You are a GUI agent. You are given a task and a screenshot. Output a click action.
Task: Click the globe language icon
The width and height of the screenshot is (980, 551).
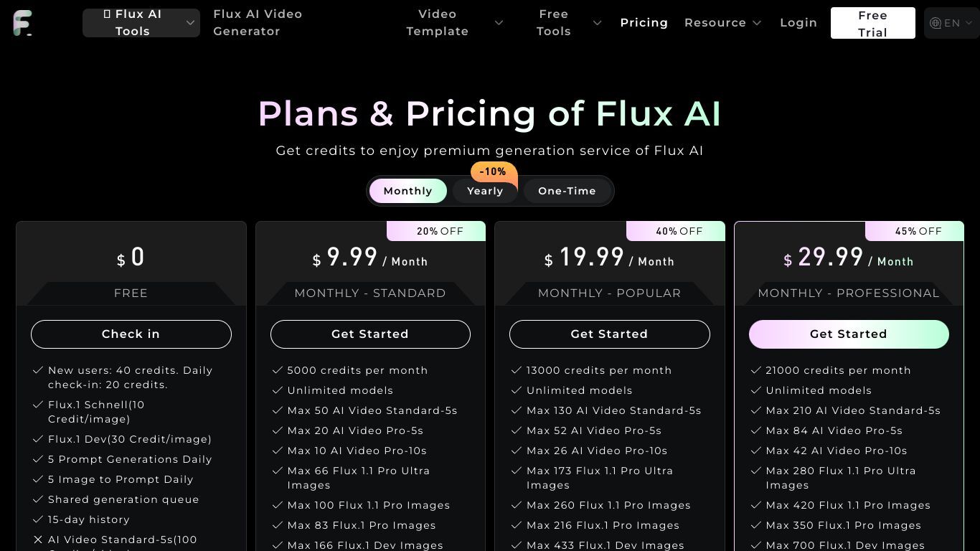point(936,23)
